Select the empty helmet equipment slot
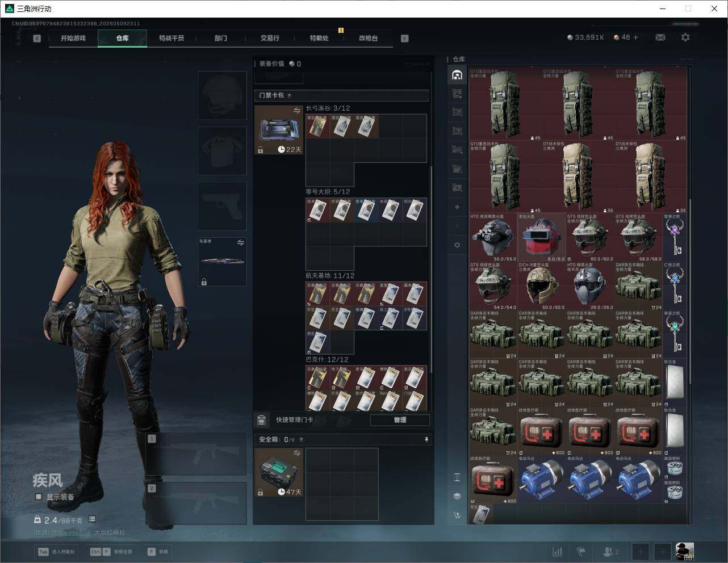This screenshot has width=728, height=563. [222, 95]
